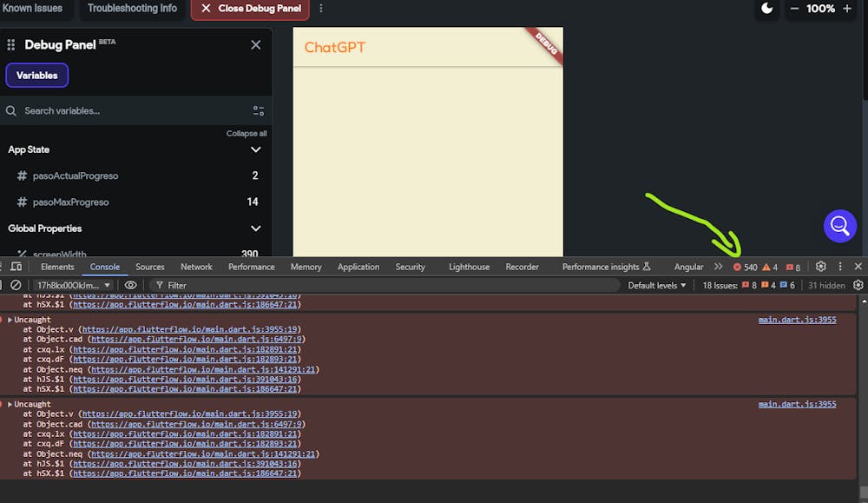Expand the first fully visible Uncaught error
This screenshot has height=503, width=868.
(x=10, y=320)
